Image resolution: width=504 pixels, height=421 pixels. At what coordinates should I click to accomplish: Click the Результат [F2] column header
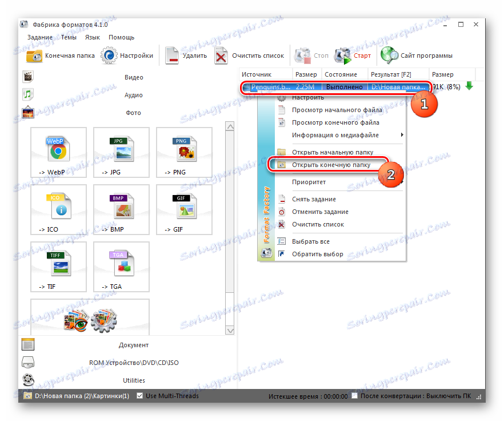pos(398,74)
